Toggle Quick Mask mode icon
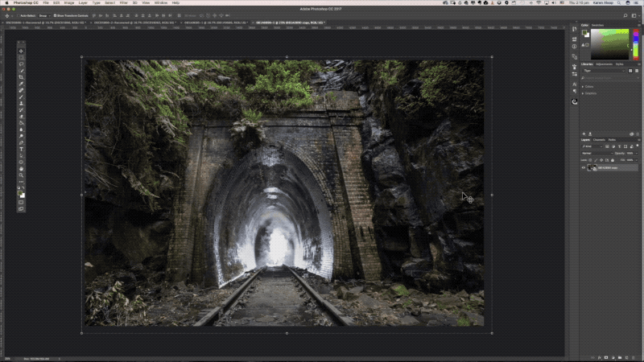Viewport: 644px width, 362px height. click(x=21, y=203)
